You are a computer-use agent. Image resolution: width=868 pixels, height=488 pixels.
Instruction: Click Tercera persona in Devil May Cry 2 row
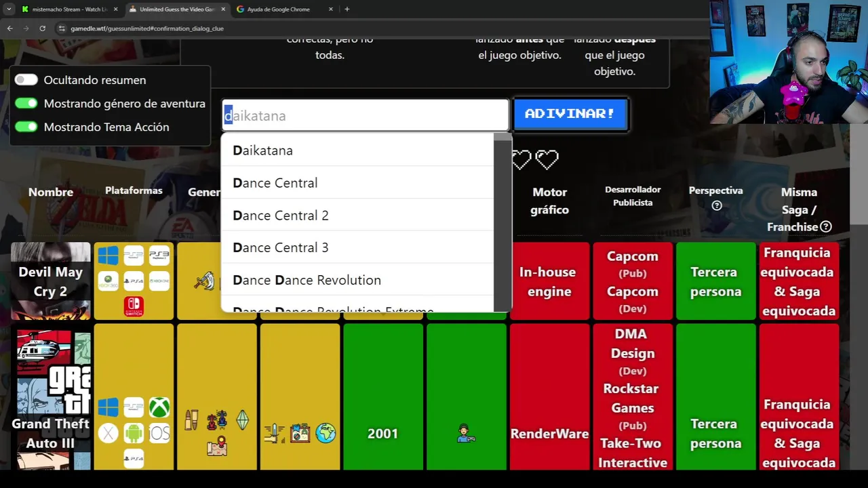716,281
